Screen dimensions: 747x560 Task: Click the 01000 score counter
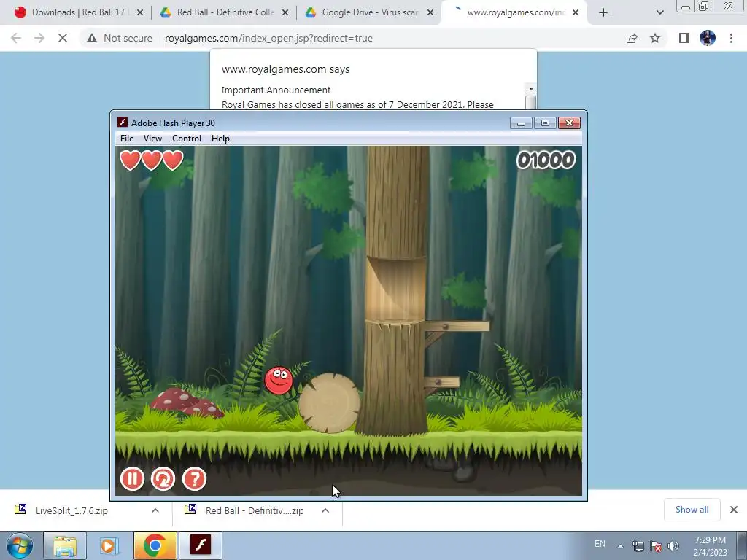tap(546, 160)
